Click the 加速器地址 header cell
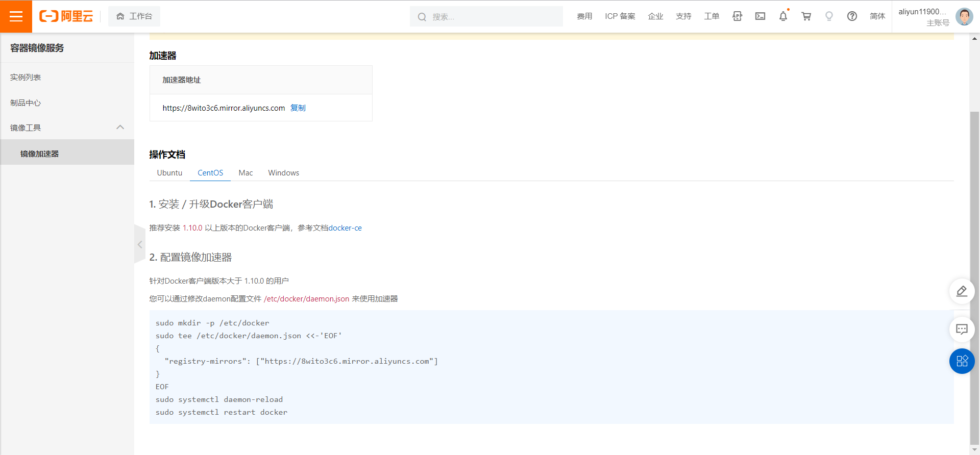Image resolution: width=980 pixels, height=455 pixels. pos(261,80)
